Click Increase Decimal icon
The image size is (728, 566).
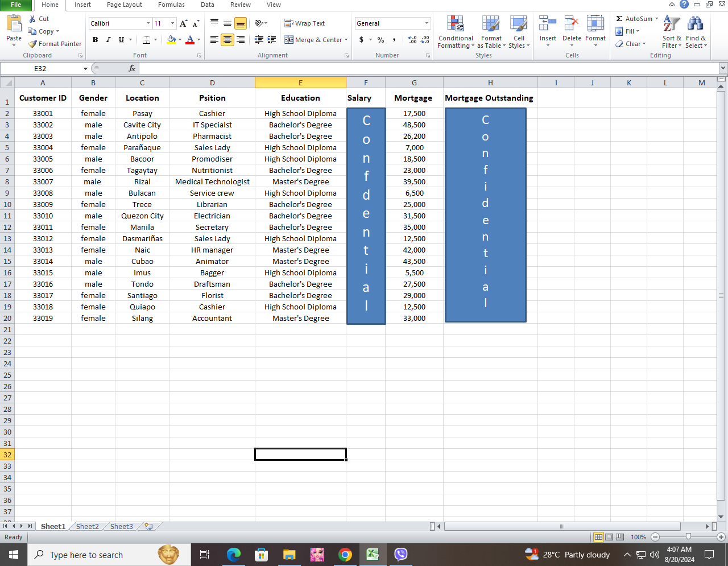(x=412, y=40)
